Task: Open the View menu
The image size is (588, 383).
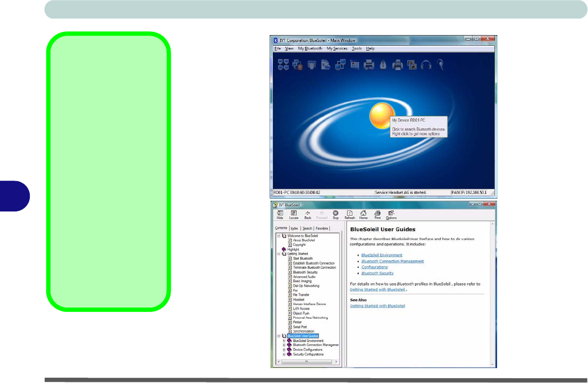Action: click(289, 48)
